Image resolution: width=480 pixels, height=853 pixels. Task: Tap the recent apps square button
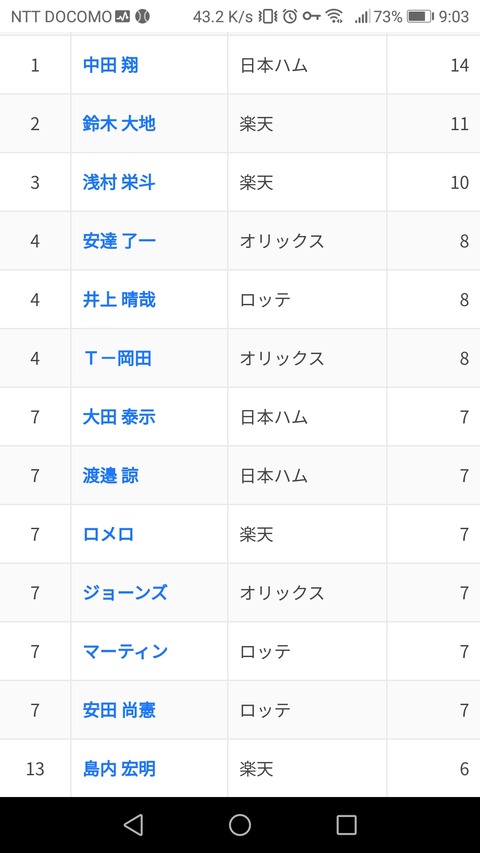346,825
